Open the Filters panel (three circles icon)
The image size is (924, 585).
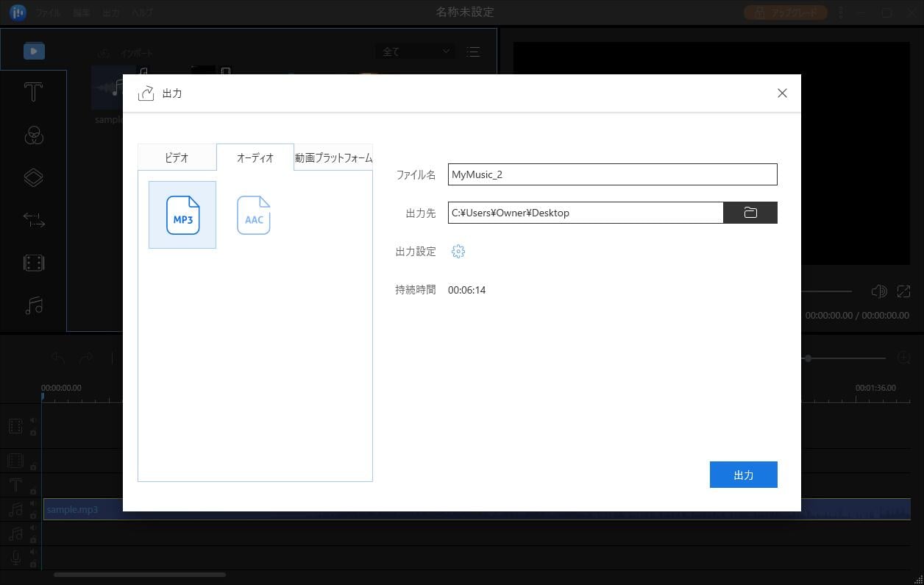(33, 135)
